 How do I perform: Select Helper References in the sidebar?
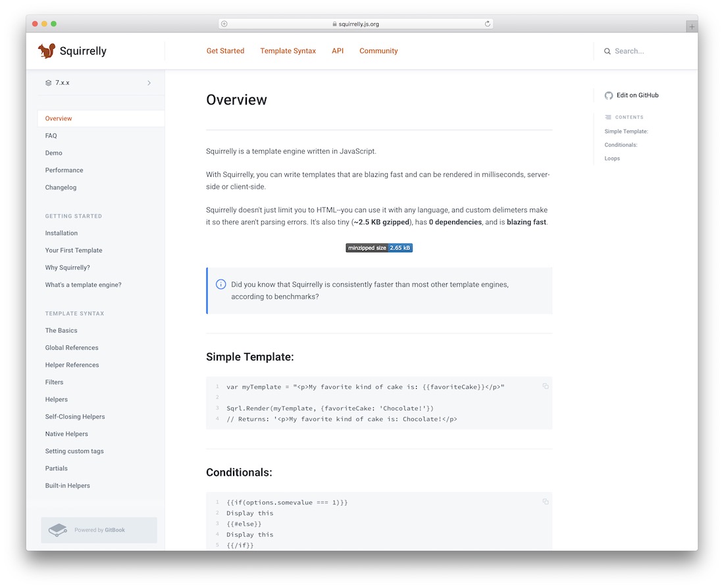click(x=72, y=365)
